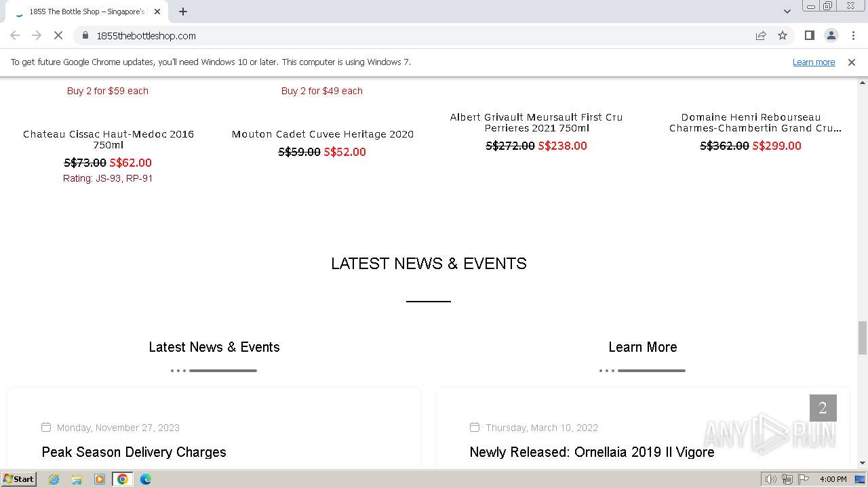The height and width of the screenshot is (488, 868).
Task: Click calendar icon beside March 10, 2022
Action: point(475,427)
